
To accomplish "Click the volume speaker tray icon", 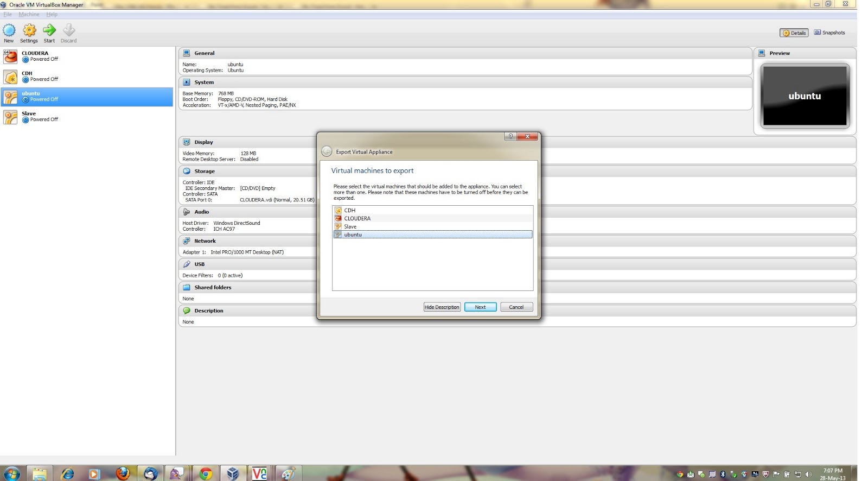I will [808, 474].
